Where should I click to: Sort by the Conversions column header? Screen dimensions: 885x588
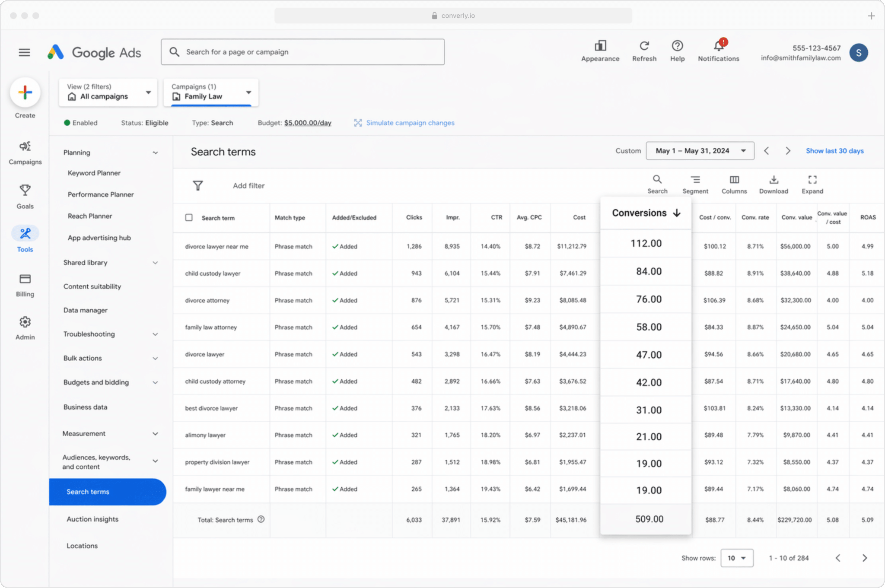coord(646,213)
